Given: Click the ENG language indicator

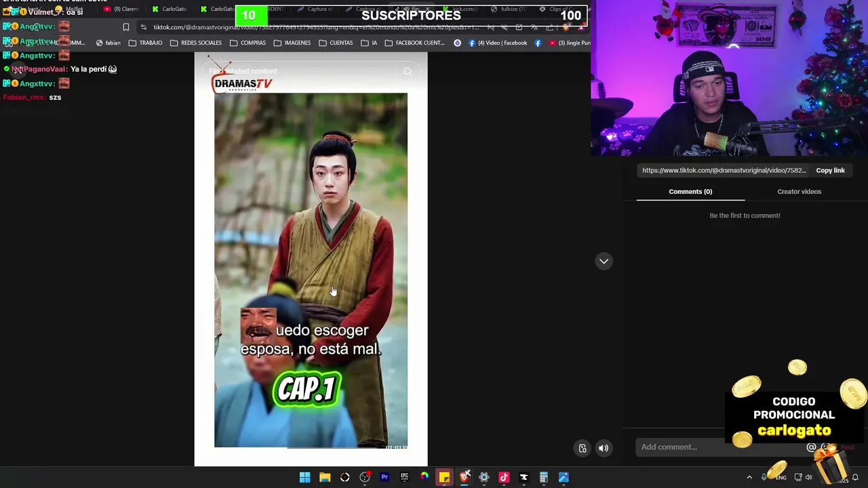Looking at the screenshot, I should tap(781, 478).
